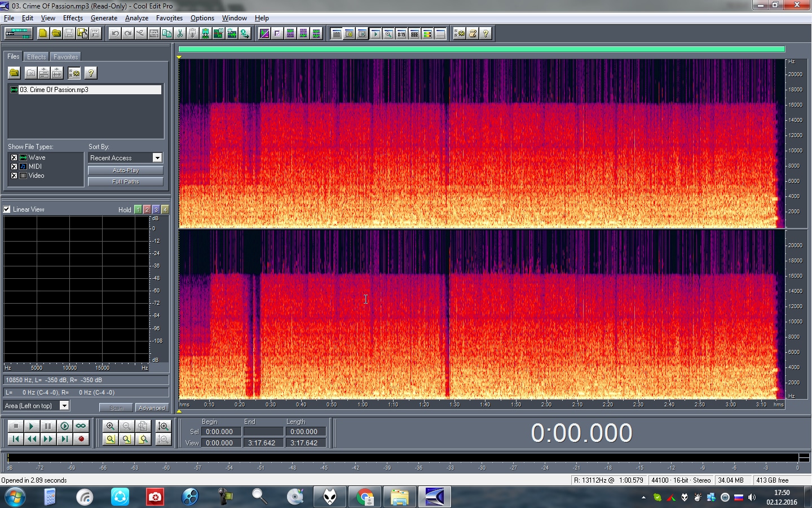Click the Fast Forward transport button

pyautogui.click(x=48, y=439)
